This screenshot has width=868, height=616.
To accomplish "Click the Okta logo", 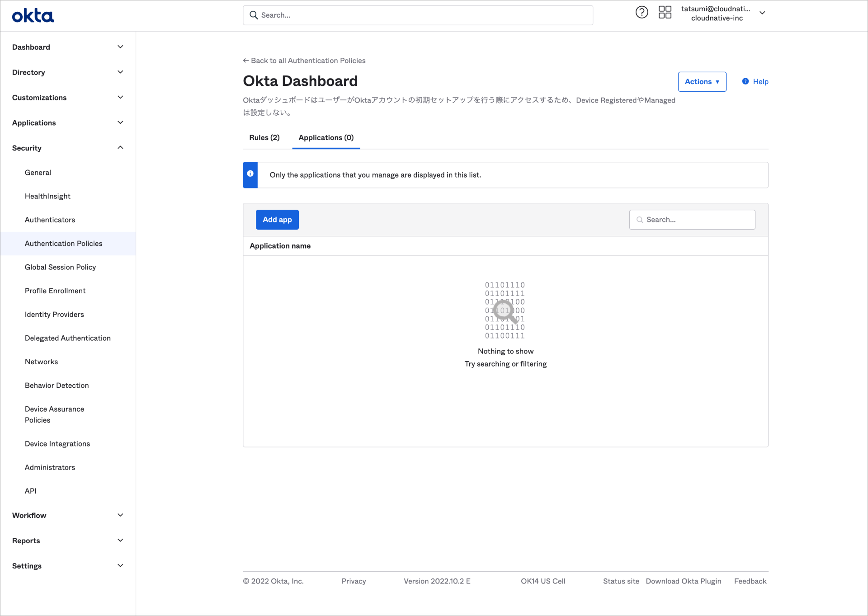I will point(33,15).
